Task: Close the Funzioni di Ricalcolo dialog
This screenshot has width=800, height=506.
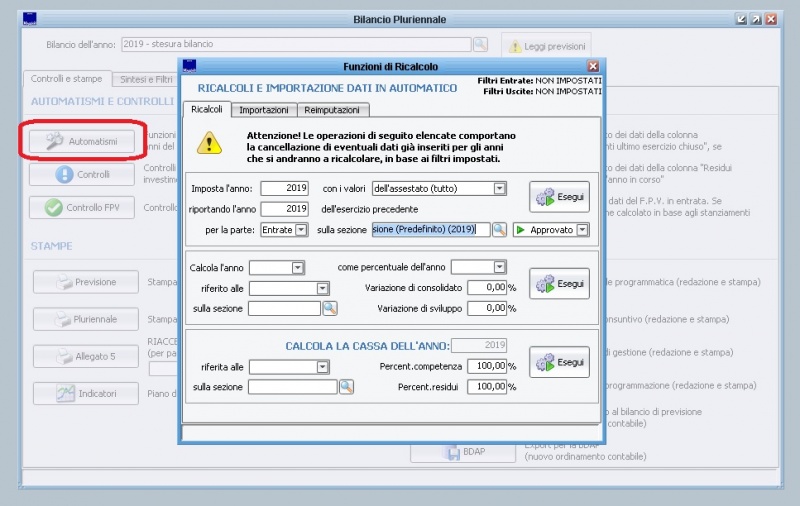Action: click(593, 66)
